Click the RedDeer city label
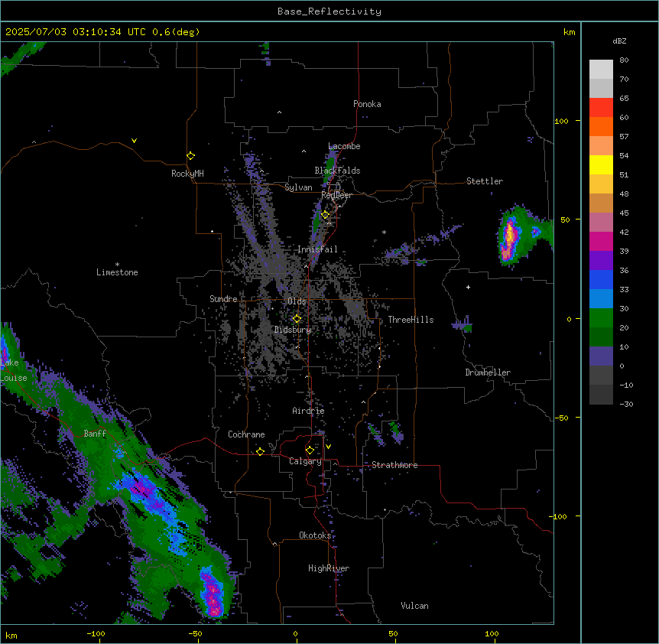This screenshot has height=644, width=659. pos(336,195)
